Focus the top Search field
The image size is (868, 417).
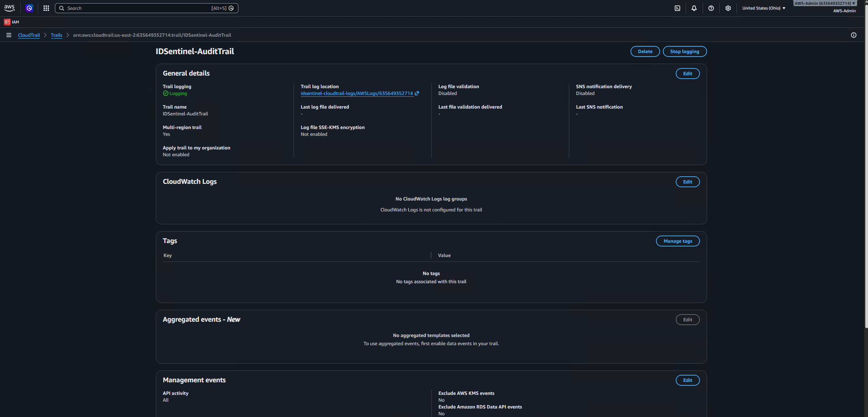tap(147, 8)
